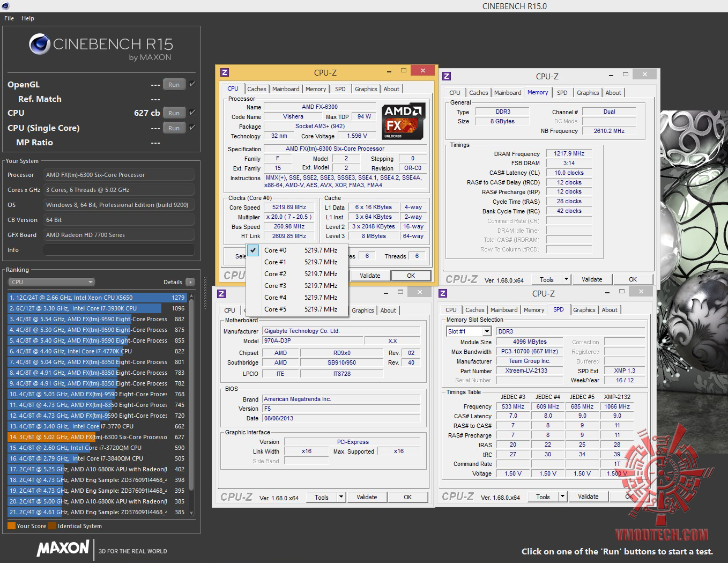Viewport: 728px width, 563px height.
Task: Click the empty Info field
Action: [119, 250]
